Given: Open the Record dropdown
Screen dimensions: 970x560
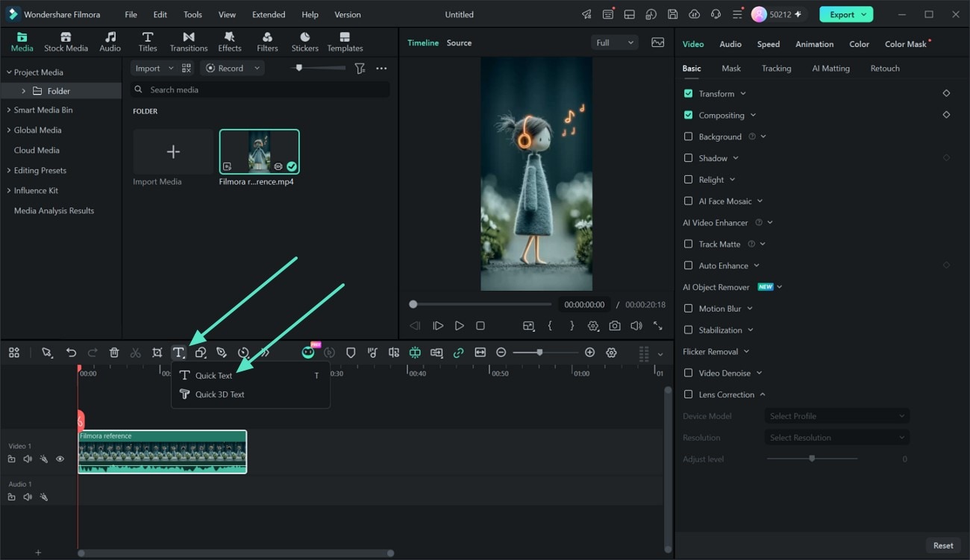Looking at the screenshot, I should (233, 68).
